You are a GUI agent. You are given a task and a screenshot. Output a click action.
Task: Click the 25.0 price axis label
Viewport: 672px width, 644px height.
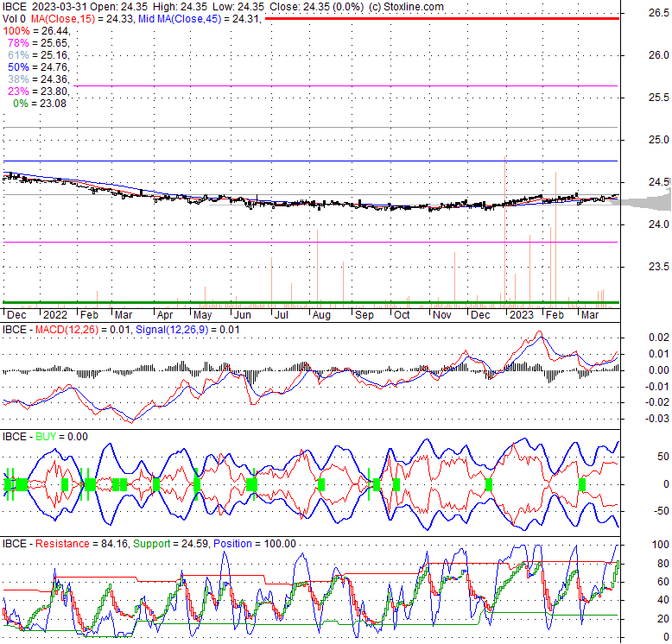659,140
